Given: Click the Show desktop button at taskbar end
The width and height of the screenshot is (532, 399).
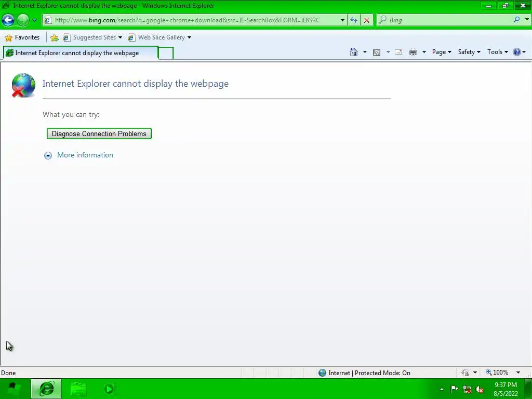Looking at the screenshot, I should click(528, 389).
